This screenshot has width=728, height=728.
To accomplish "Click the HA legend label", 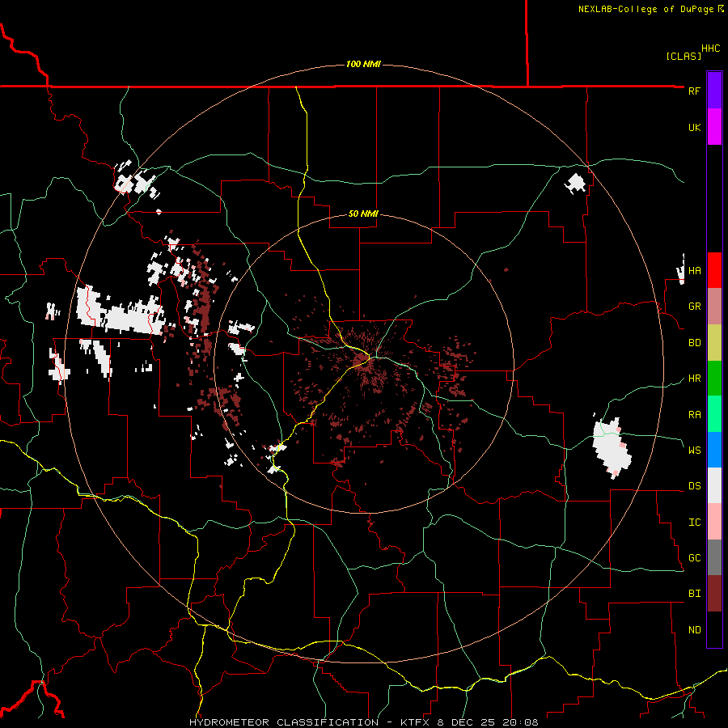I will coord(694,270).
